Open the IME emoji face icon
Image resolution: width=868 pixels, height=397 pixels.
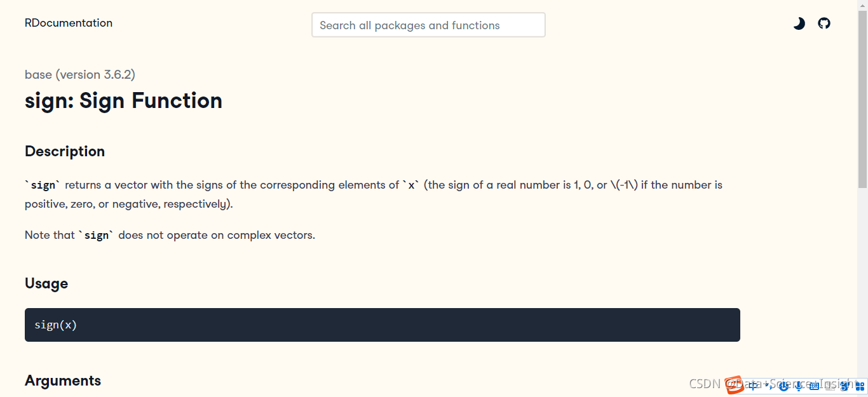pos(783,385)
